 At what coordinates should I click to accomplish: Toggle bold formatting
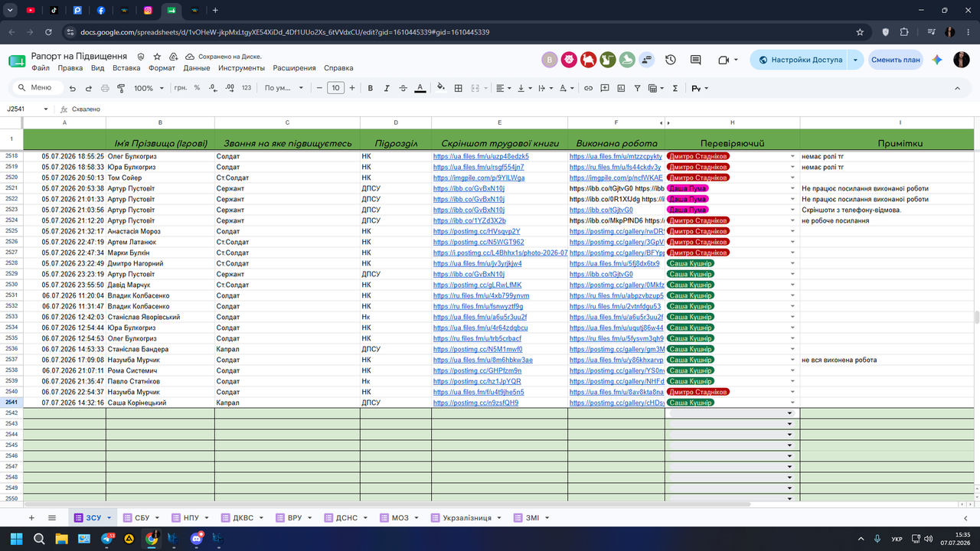(x=370, y=88)
